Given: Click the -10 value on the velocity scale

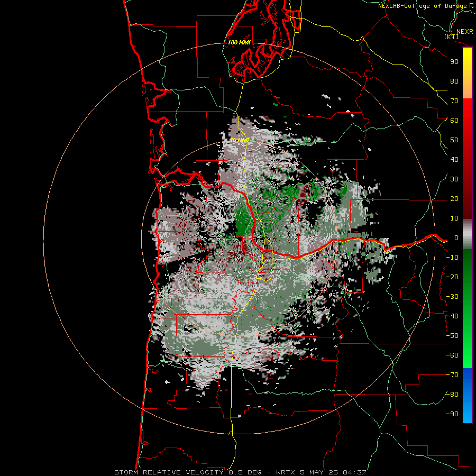Looking at the screenshot, I should click(452, 258).
